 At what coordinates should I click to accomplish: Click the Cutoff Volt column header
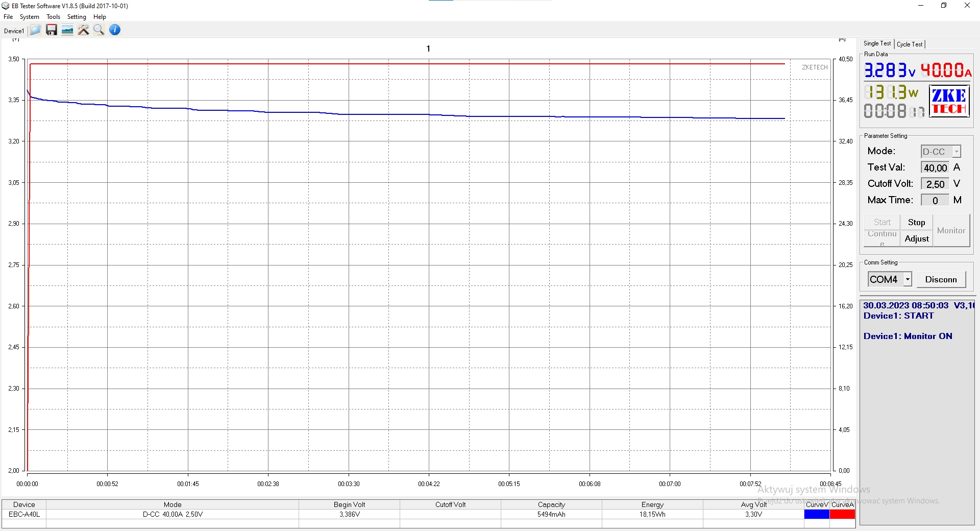click(x=451, y=504)
